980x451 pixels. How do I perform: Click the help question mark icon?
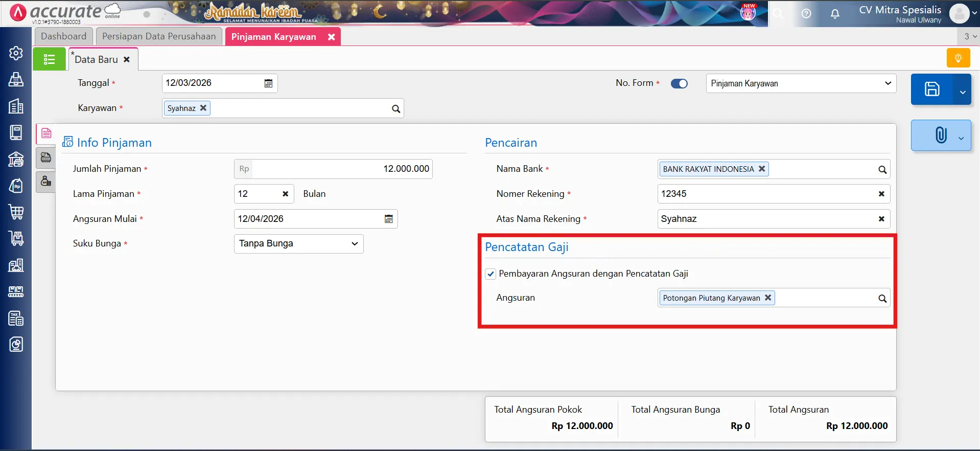pos(806,14)
